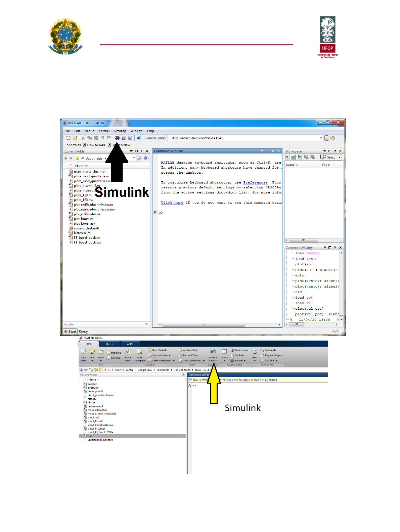Viewport: 400px width, 532px height.
Task: Click the Getting Started link
Action: 268,380
